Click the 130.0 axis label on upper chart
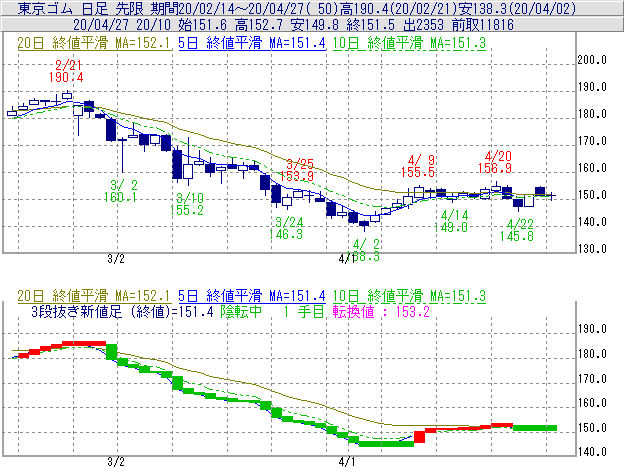 (x=592, y=249)
